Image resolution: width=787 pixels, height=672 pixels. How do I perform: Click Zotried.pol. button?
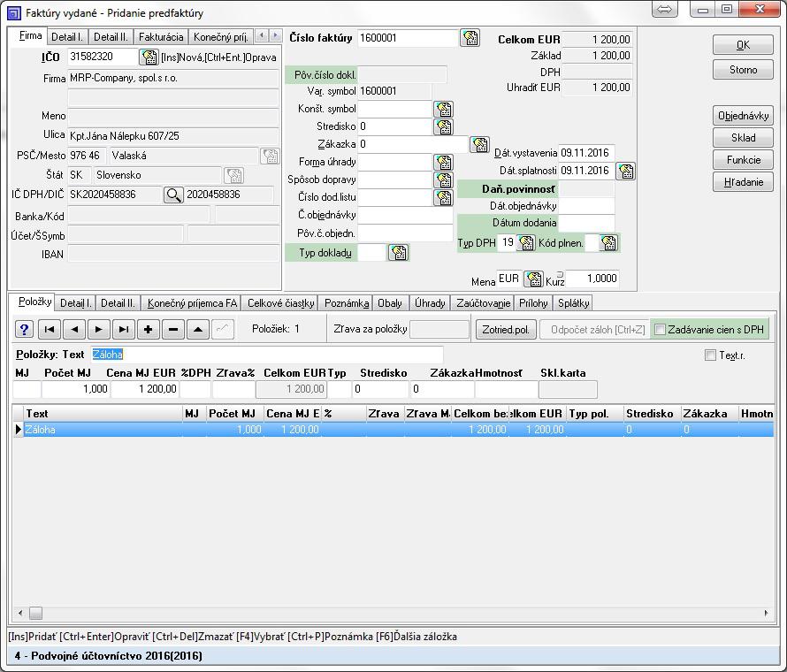(x=506, y=330)
